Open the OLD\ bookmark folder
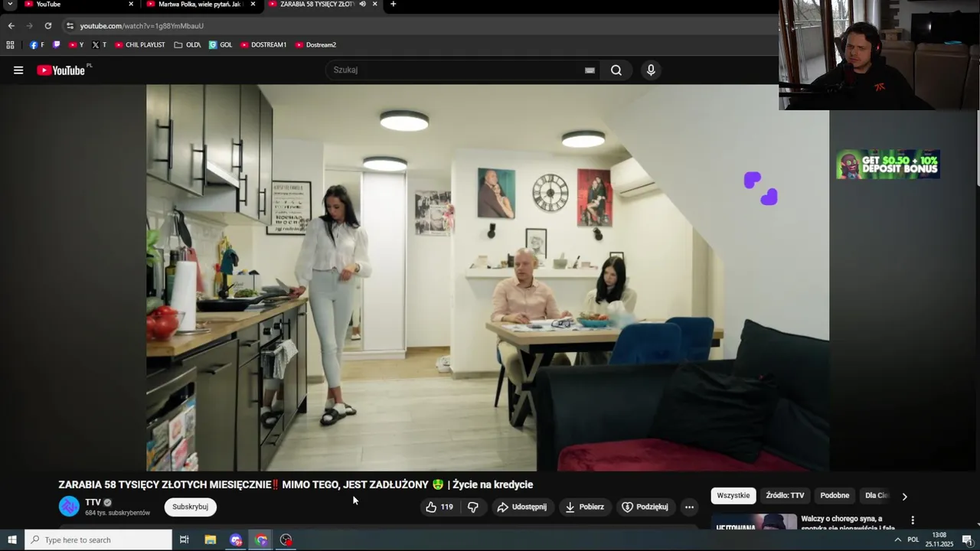 point(188,45)
